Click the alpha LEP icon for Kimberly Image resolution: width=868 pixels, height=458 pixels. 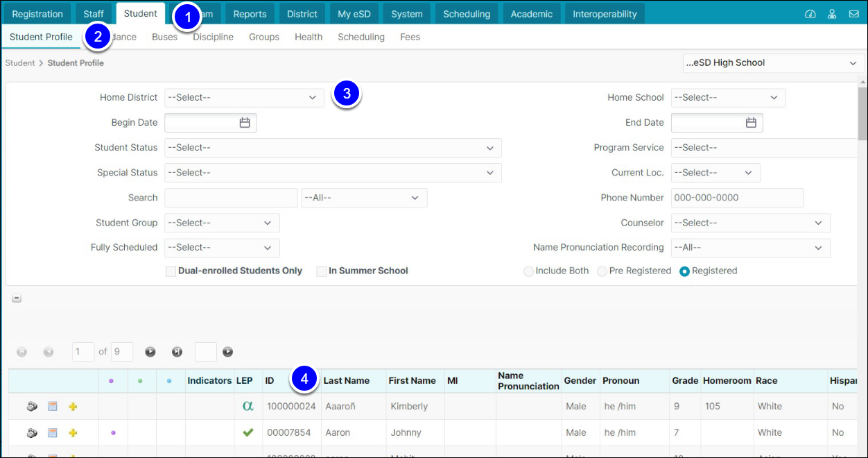(248, 407)
